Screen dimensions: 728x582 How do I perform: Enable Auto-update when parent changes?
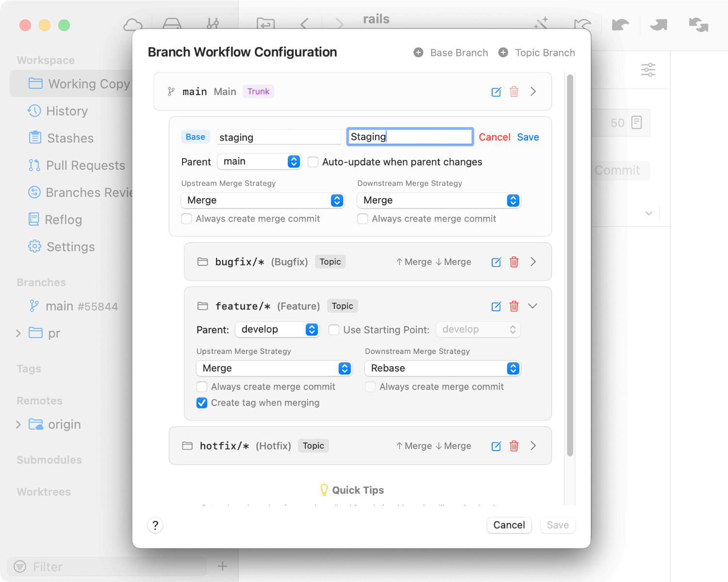pyautogui.click(x=313, y=162)
